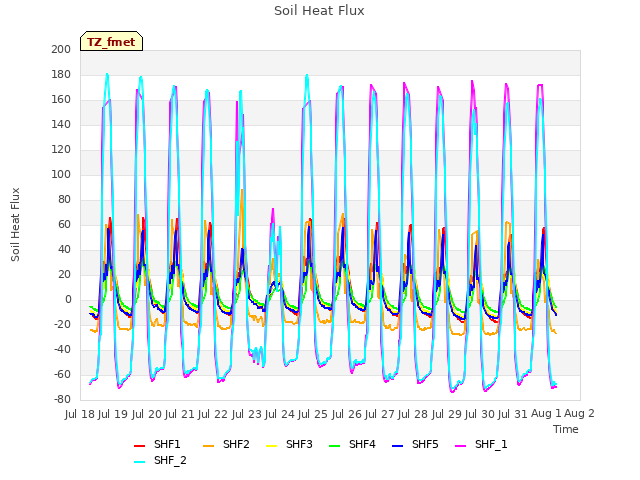Click the Jul 22 x-axis tick label

(x=213, y=414)
